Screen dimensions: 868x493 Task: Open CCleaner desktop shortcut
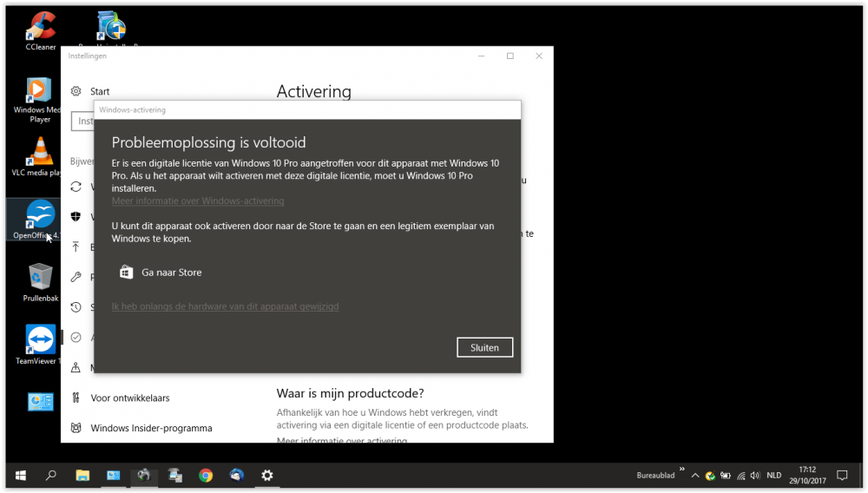point(41,31)
